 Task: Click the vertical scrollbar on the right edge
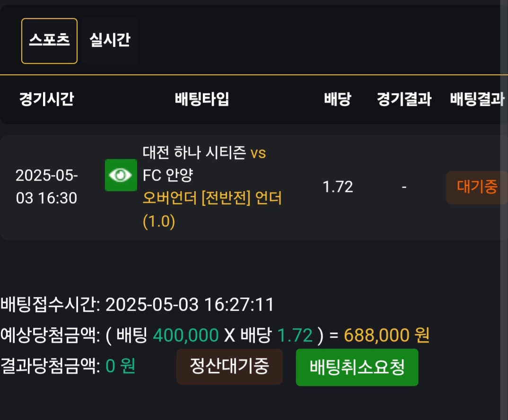tap(504, 210)
